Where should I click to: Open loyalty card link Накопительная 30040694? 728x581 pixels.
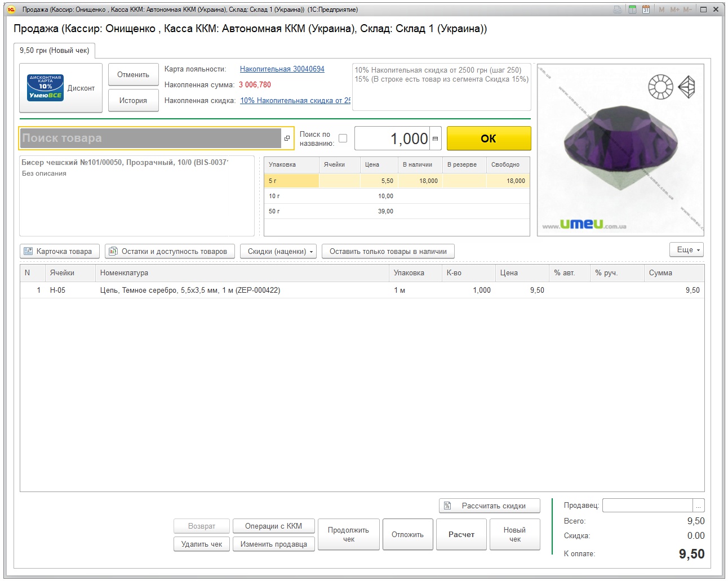coord(282,69)
